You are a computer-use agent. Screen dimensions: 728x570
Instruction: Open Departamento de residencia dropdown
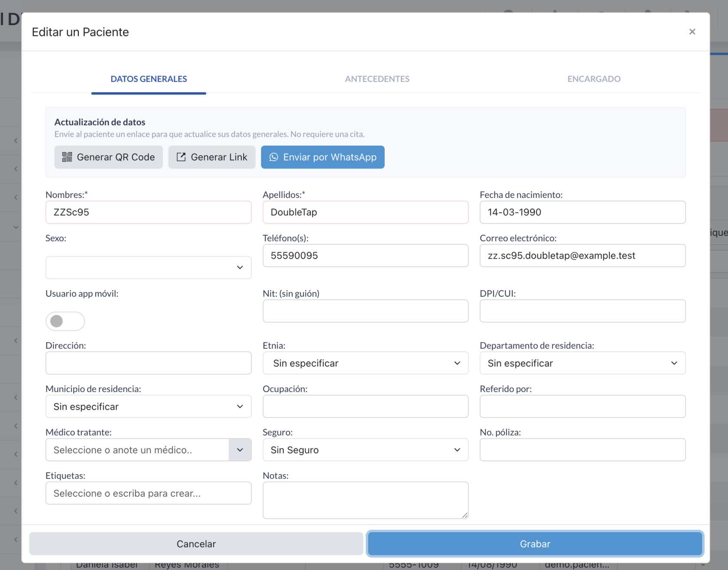[x=582, y=363]
